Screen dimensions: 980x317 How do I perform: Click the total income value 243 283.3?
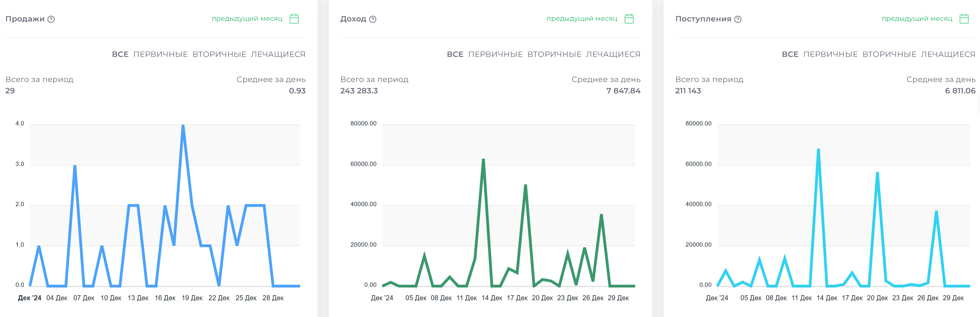(359, 91)
